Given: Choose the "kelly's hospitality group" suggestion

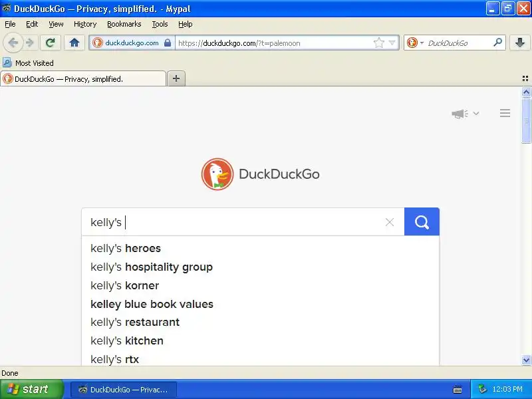Looking at the screenshot, I should [260, 267].
